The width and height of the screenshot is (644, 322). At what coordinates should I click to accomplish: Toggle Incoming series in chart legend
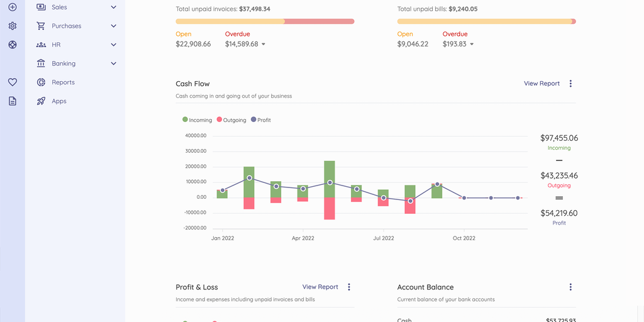coord(197,119)
